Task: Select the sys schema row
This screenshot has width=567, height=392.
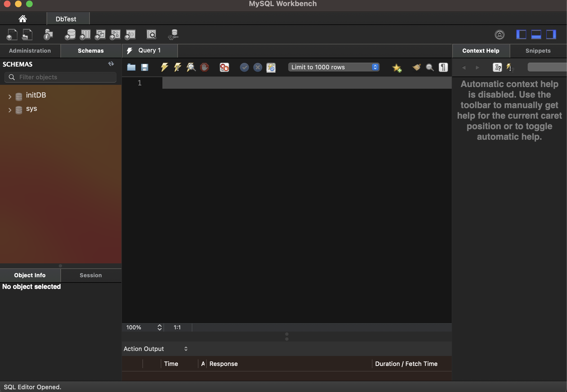Action: [61, 109]
